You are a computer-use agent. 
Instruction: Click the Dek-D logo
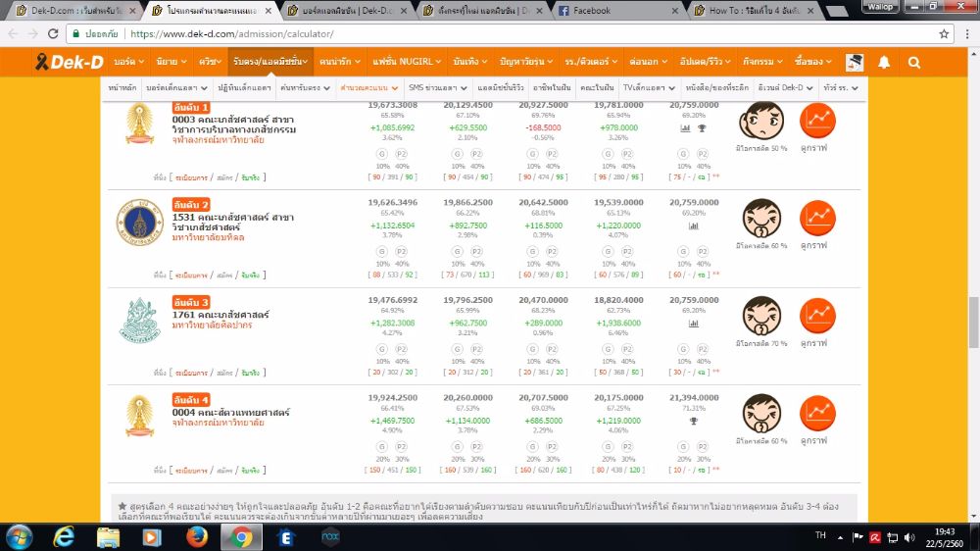[x=59, y=62]
